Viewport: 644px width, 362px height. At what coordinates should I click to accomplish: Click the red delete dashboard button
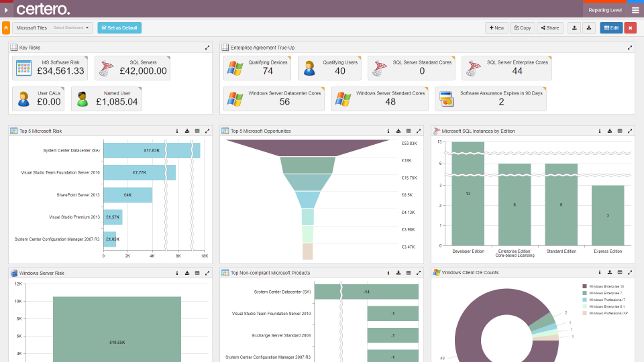click(x=631, y=28)
